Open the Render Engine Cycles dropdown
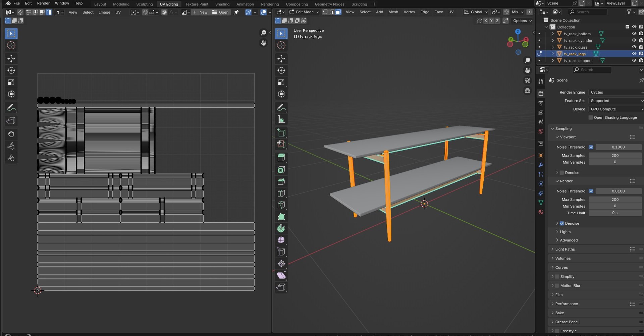This screenshot has width=644, height=336. pos(616,92)
